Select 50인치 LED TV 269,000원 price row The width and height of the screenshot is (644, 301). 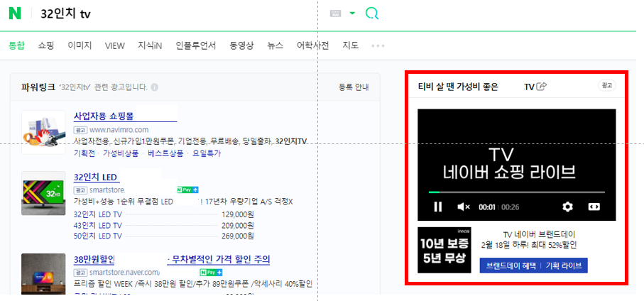click(163, 236)
